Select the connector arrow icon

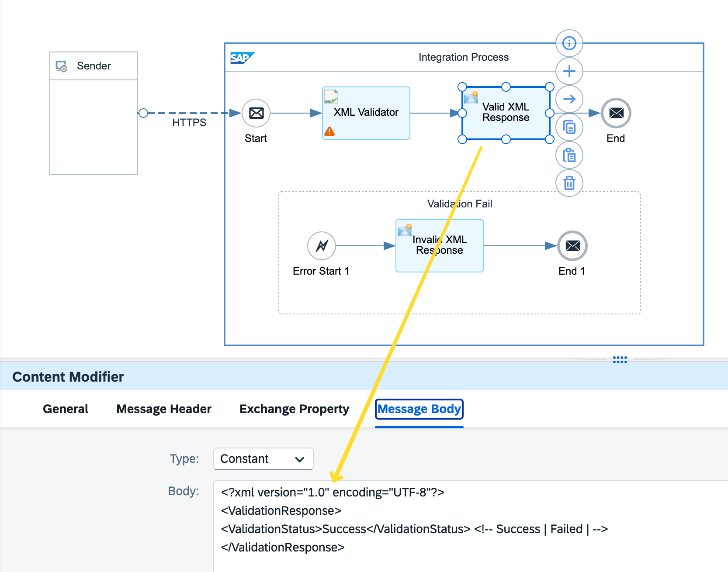[569, 99]
